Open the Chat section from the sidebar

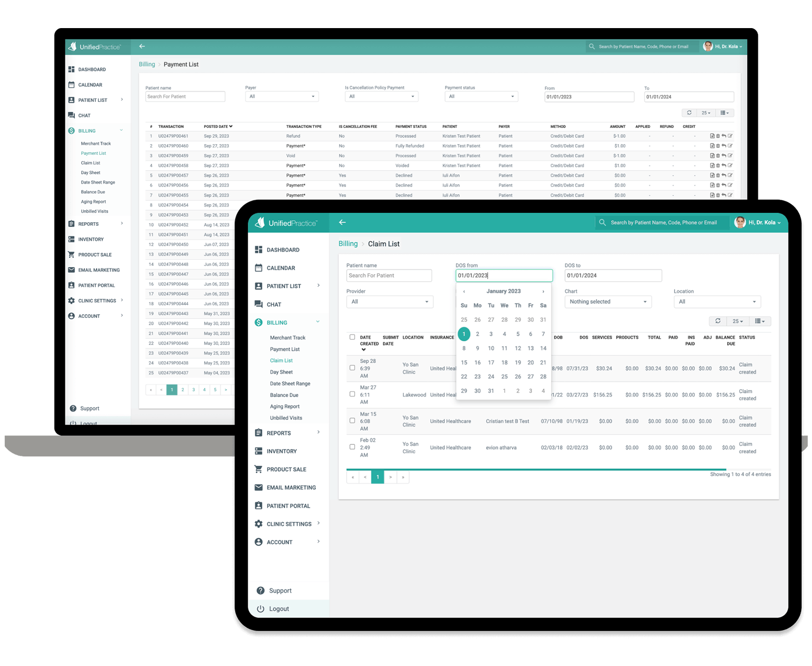(274, 304)
